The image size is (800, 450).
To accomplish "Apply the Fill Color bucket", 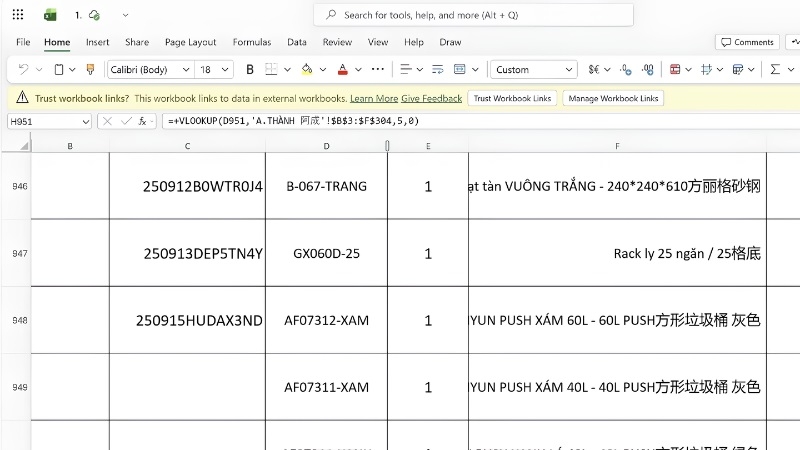I will tap(307, 69).
